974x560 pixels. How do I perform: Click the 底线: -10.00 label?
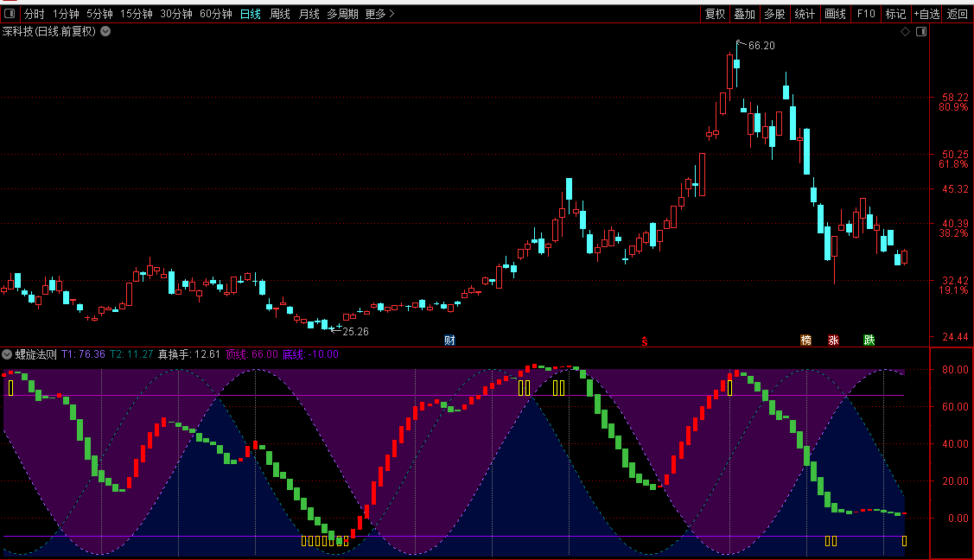click(x=310, y=354)
